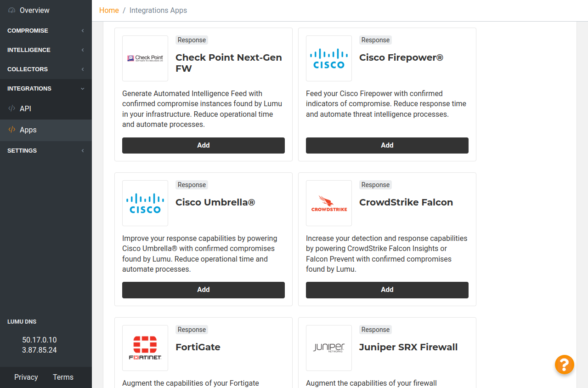Click the Juniper Networks logo
This screenshot has width=588, height=388.
click(329, 348)
